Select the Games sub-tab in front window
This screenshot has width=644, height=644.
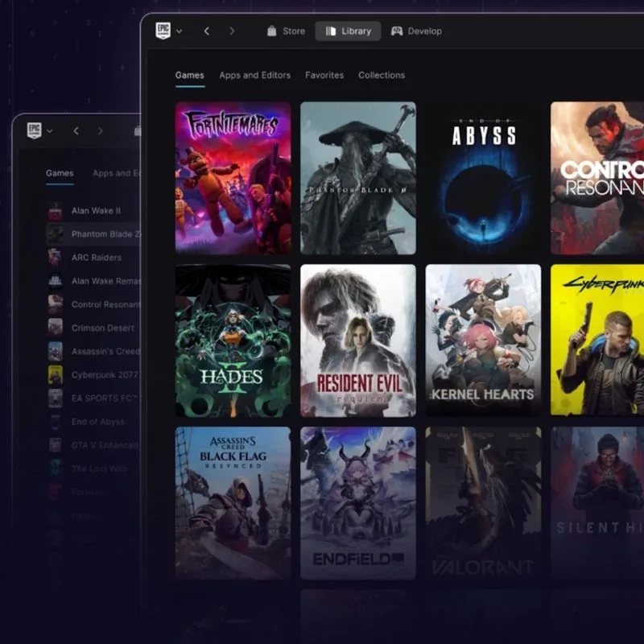pyautogui.click(x=190, y=75)
